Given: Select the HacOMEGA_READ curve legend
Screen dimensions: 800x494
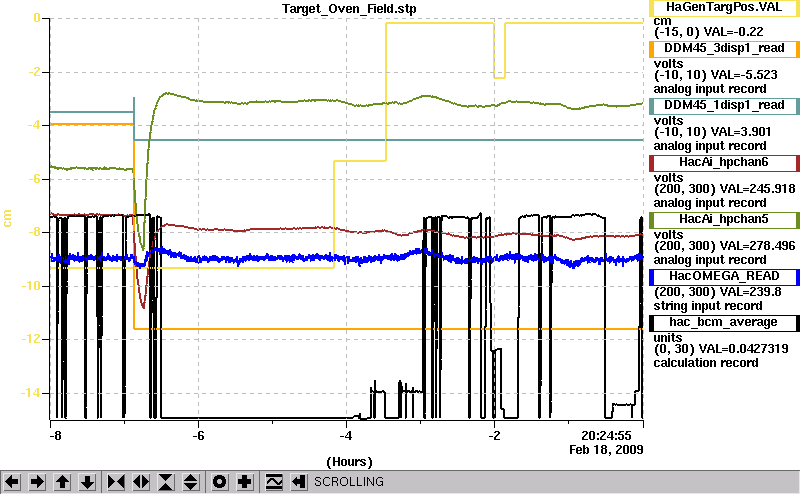Looking at the screenshot, I should click(724, 276).
